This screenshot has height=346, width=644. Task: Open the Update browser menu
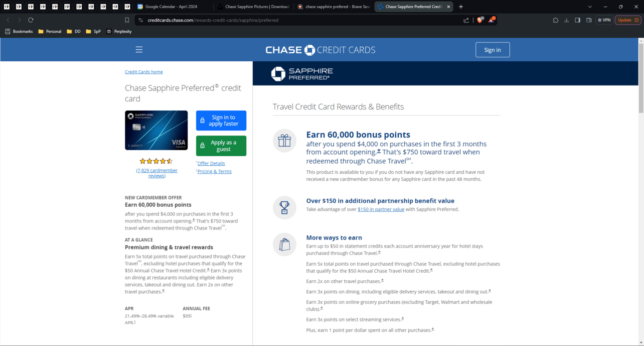pos(628,20)
